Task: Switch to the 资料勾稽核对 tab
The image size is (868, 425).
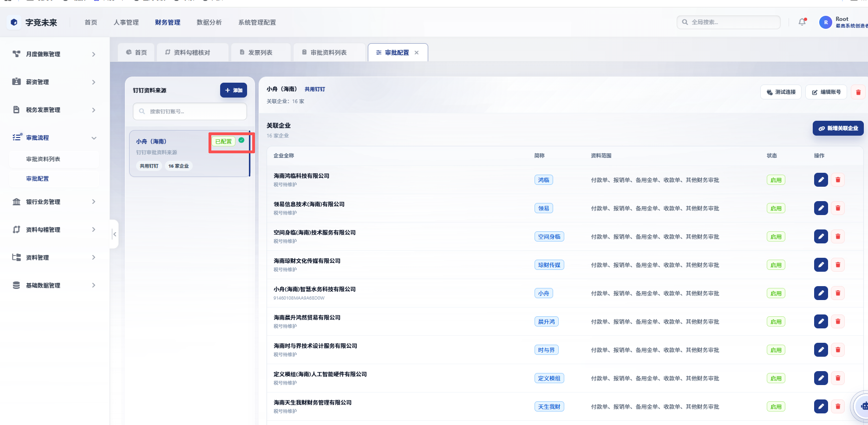Action: pyautogui.click(x=193, y=52)
